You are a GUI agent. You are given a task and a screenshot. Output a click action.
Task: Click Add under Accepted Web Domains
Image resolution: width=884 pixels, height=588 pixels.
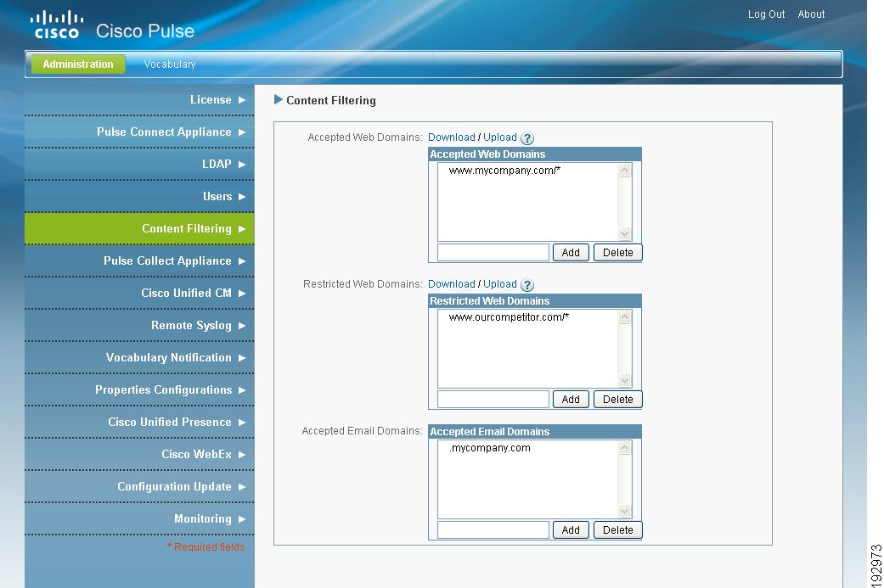coord(570,252)
